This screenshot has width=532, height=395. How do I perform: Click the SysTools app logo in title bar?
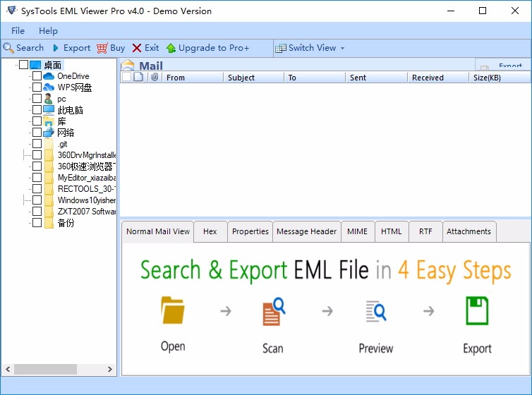click(11, 10)
